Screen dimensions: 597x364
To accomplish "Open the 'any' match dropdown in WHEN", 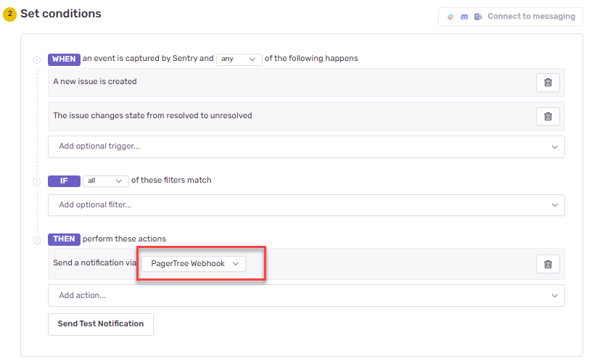I will 239,59.
